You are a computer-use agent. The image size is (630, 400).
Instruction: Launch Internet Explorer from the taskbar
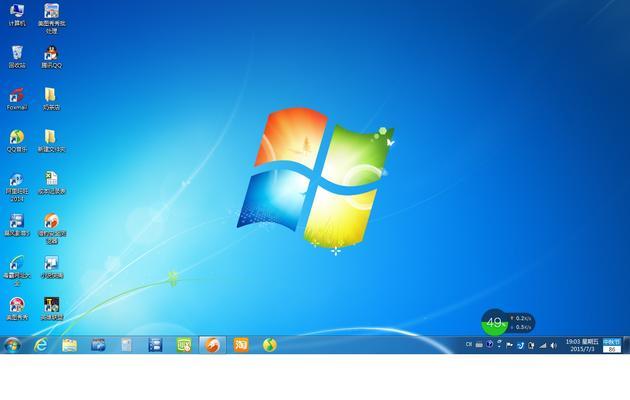[40, 345]
